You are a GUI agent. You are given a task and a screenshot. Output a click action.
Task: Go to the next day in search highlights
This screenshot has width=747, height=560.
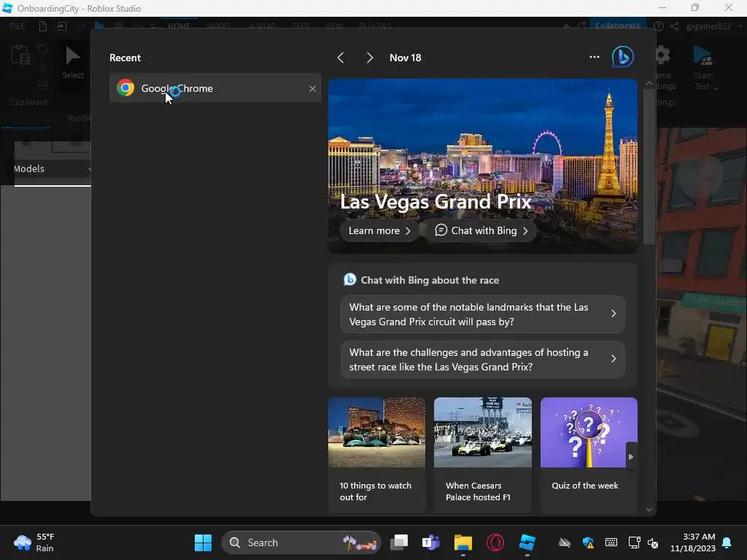(x=369, y=58)
